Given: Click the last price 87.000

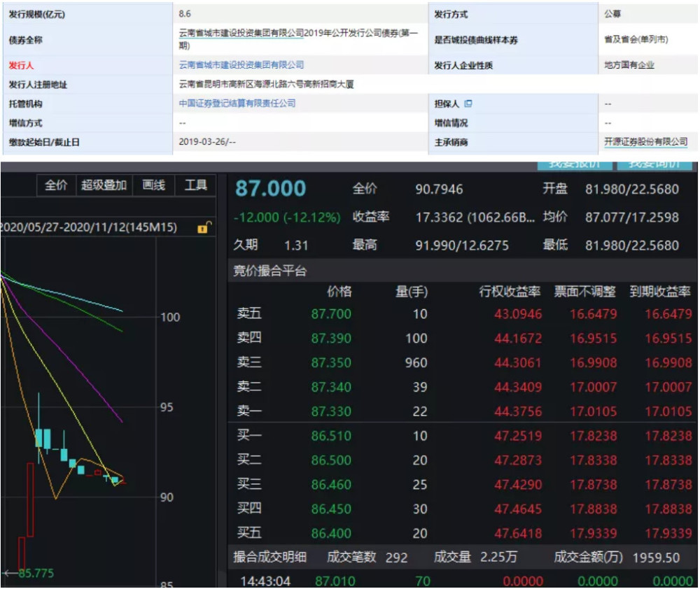Looking at the screenshot, I should 270,188.
